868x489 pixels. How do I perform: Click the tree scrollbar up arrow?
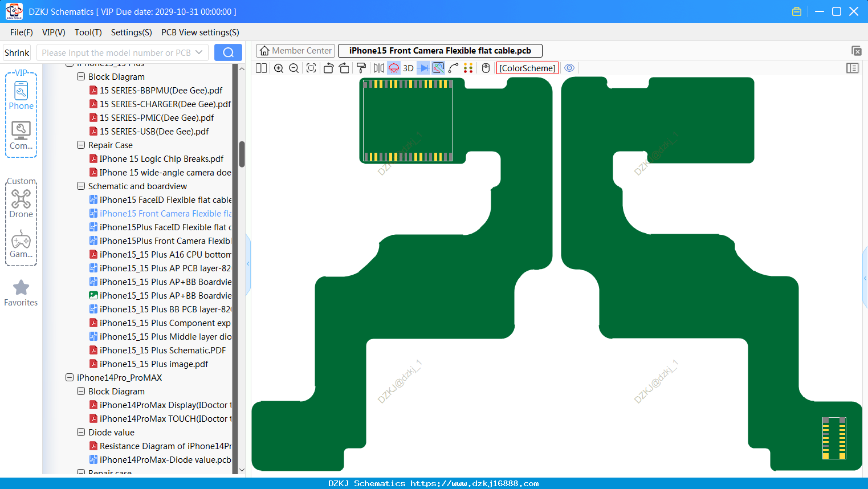click(242, 69)
